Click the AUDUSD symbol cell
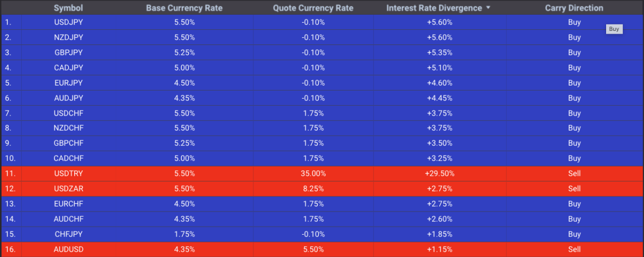The height and width of the screenshot is (257, 644). coord(69,249)
